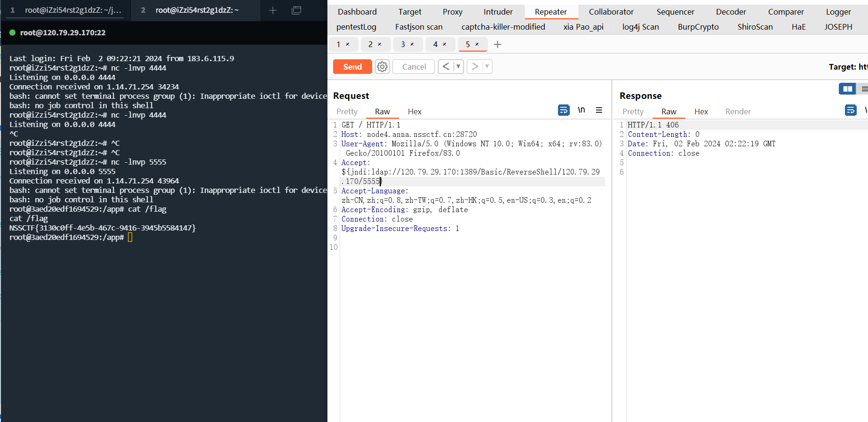The image size is (868, 422).
Task: Open the Logger tab
Action: 838,12
